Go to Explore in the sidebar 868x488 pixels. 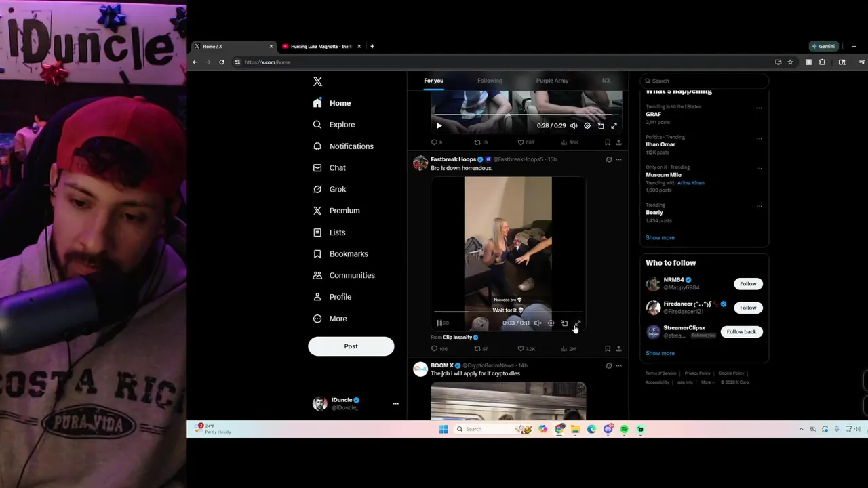coord(334,125)
